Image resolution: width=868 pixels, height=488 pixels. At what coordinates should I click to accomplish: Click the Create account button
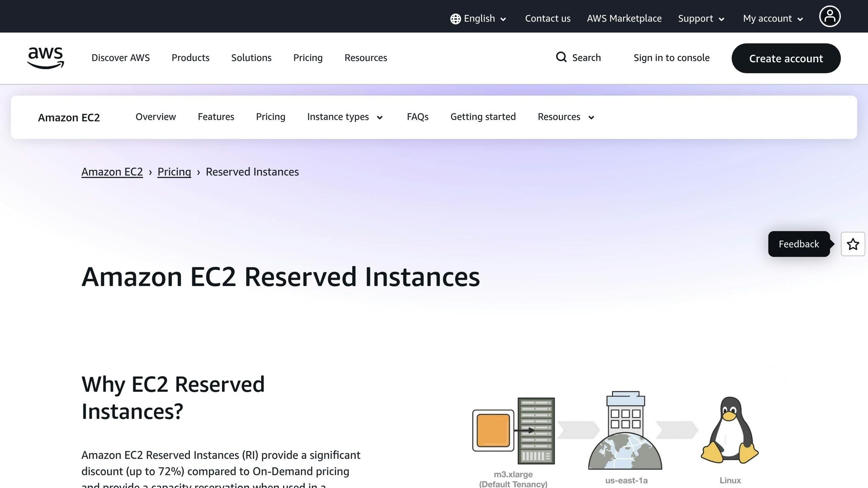click(x=786, y=58)
